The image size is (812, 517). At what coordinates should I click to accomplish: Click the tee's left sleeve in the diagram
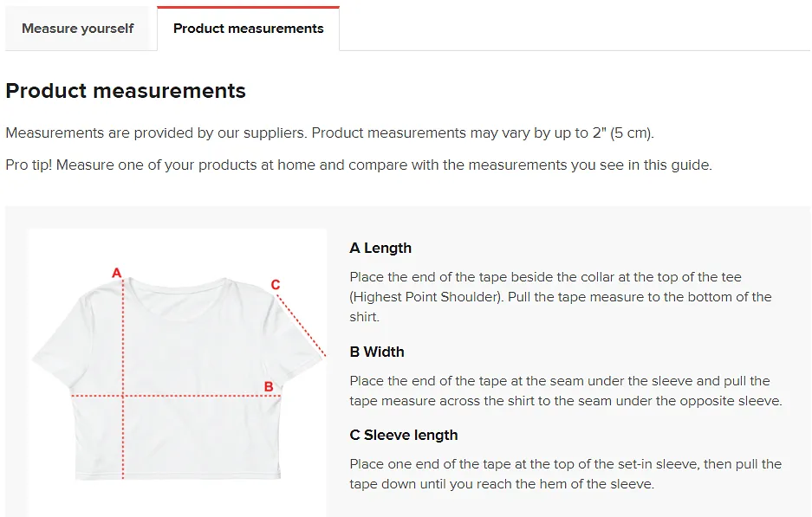coord(60,341)
